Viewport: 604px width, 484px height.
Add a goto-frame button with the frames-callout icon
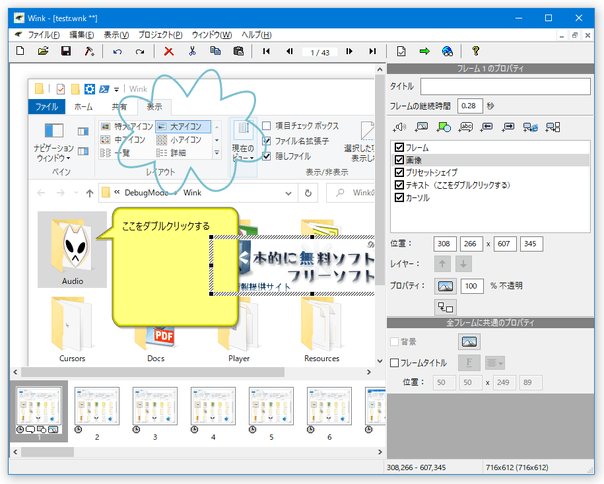553,127
